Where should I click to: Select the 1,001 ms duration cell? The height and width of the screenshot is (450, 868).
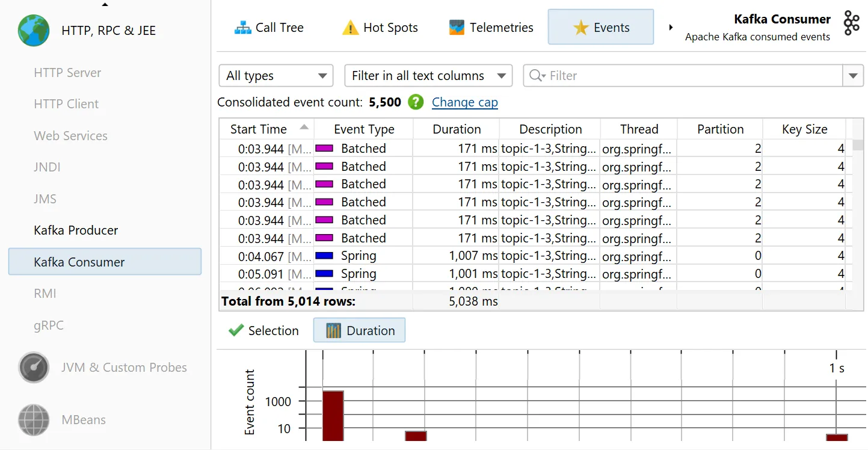456,274
